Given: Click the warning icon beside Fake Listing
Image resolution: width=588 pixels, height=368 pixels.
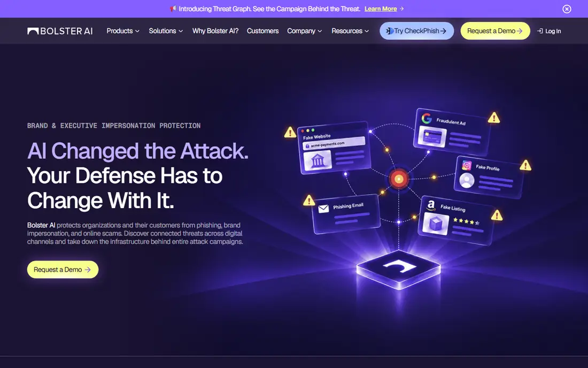Looking at the screenshot, I should pos(497,215).
